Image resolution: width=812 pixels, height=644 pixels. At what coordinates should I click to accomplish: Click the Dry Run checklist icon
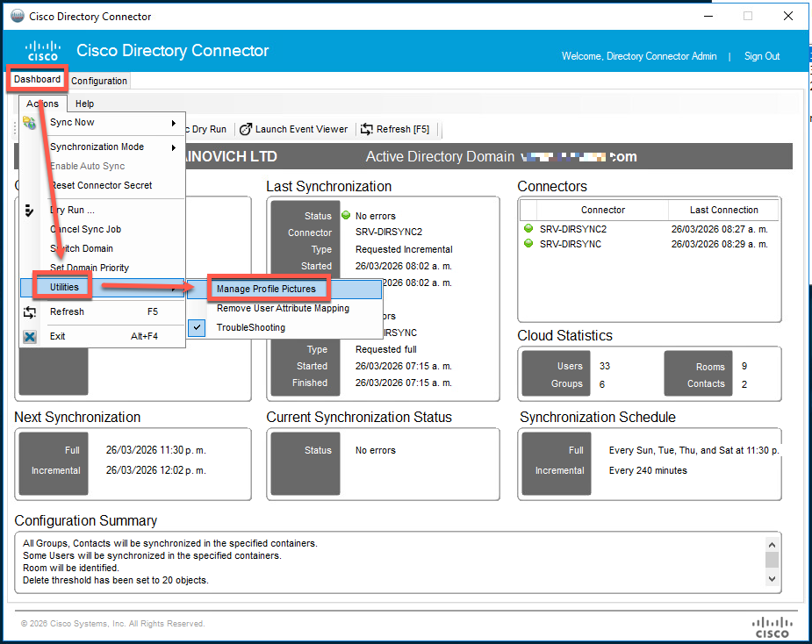click(29, 211)
